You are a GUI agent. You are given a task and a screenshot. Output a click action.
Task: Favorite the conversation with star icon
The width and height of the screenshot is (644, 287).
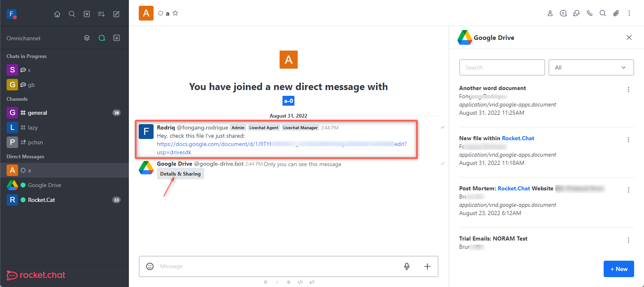(x=175, y=13)
